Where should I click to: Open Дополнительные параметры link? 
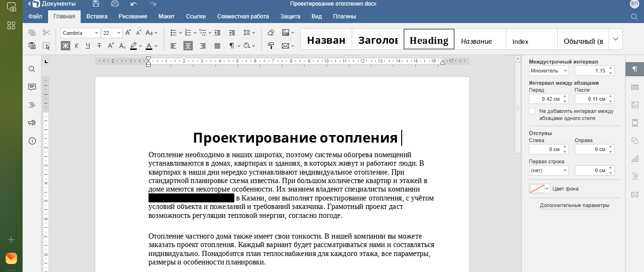[574, 205]
